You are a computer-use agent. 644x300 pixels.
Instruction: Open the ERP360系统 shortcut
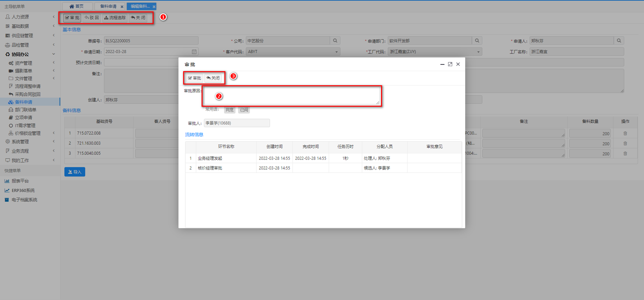[x=19, y=191]
